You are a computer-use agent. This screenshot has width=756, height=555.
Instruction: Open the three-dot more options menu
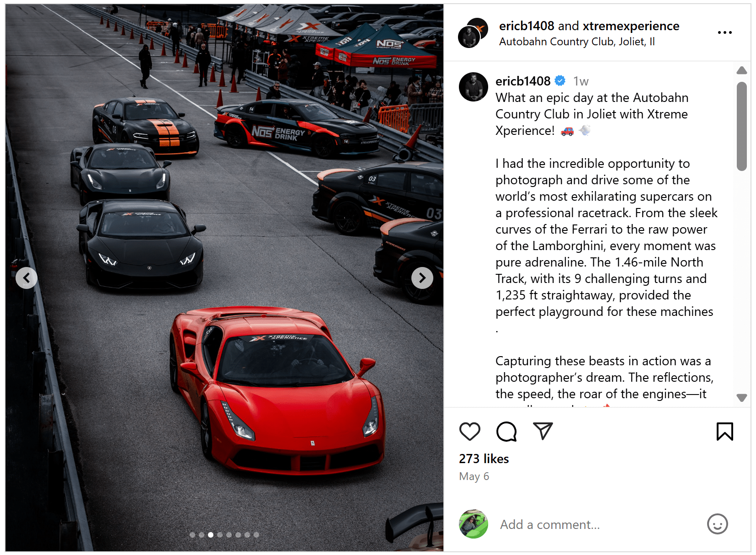[x=724, y=32]
